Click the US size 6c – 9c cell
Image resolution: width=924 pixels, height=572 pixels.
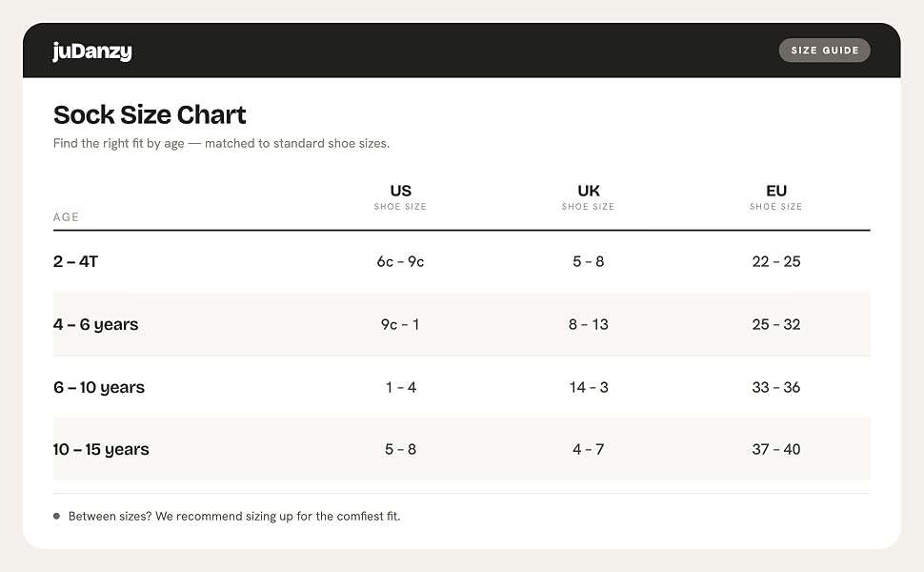click(x=400, y=261)
